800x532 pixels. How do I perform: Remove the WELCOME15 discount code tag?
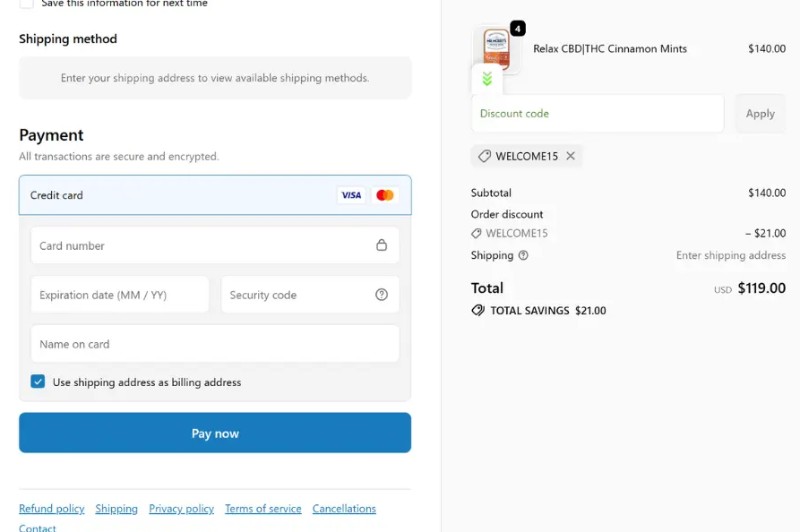[570, 156]
